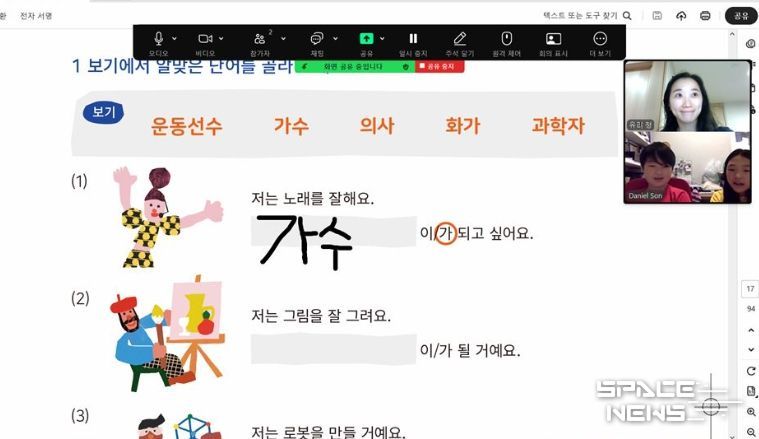Click the 텍스트 또는 도구 찾기 search field
This screenshot has width=759, height=439.
(x=587, y=16)
